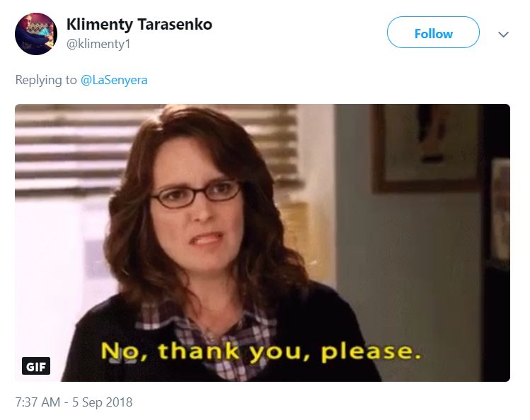Viewport: 530px width, 420px height.
Task: Click the plaid shirt collar in the GIF
Action: (x=206, y=337)
